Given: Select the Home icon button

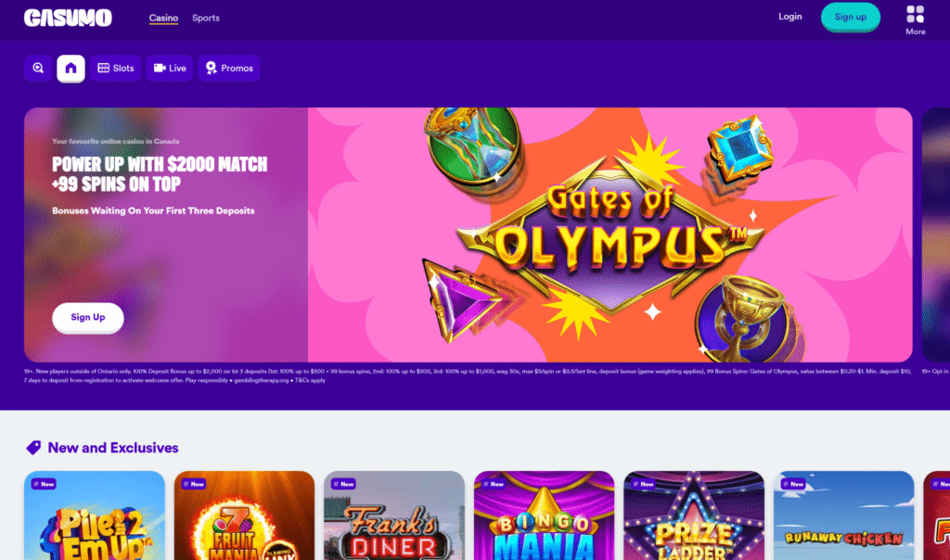Looking at the screenshot, I should pos(71,69).
